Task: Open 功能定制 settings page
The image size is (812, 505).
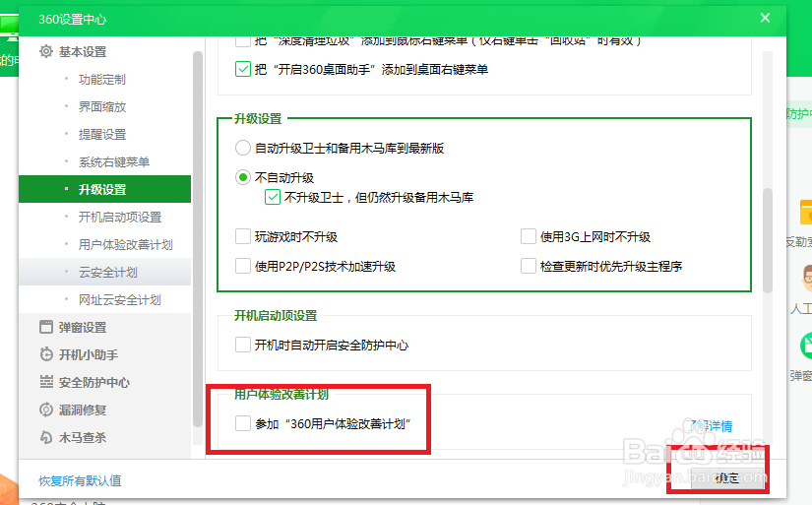Action: (x=102, y=80)
